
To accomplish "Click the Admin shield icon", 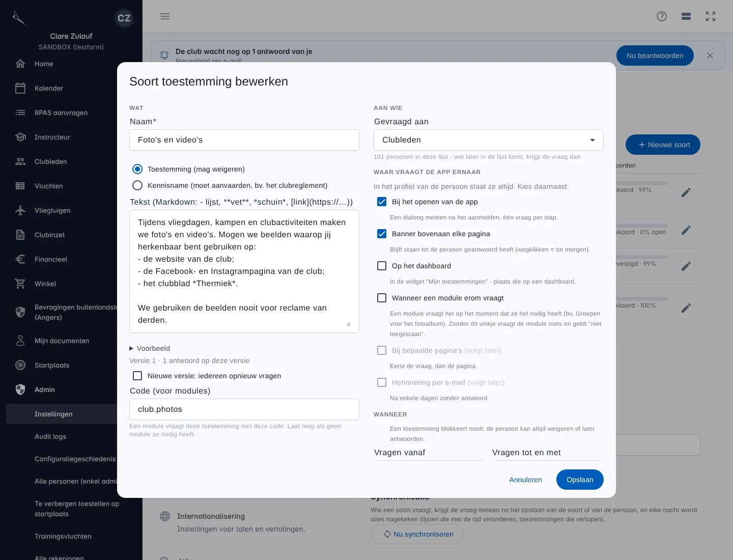I will pos(20,389).
